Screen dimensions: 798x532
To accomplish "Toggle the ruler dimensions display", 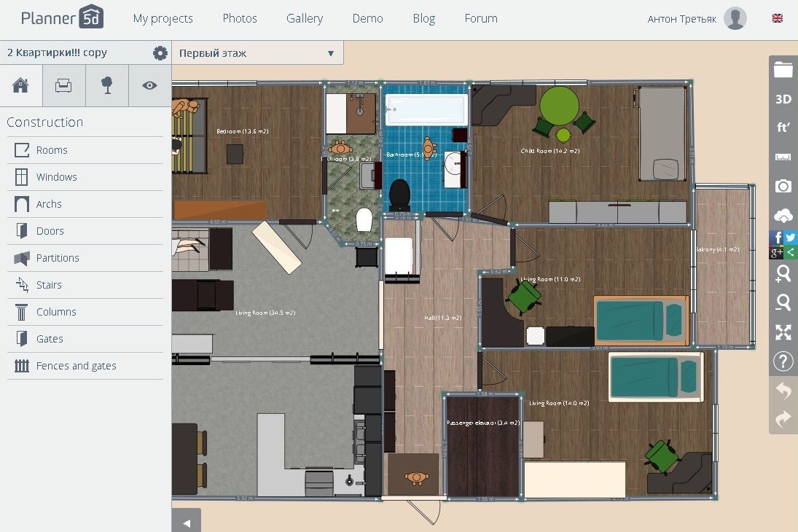I will click(783, 157).
